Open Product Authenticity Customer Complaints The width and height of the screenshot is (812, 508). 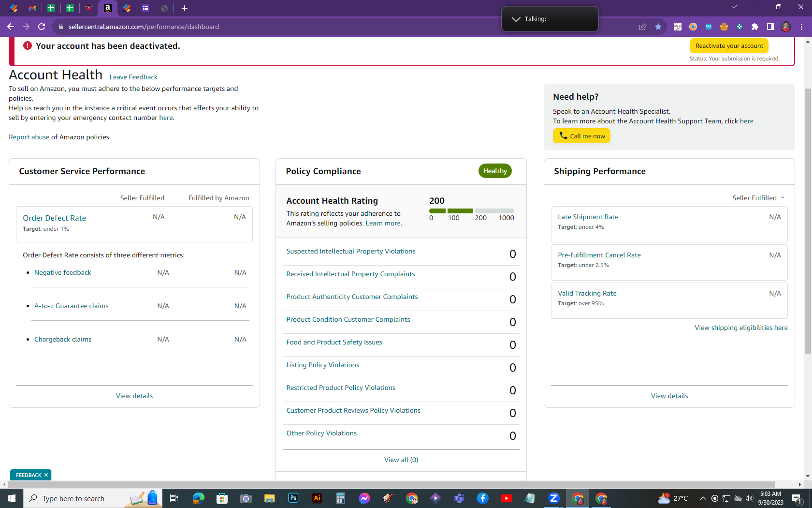(x=352, y=297)
